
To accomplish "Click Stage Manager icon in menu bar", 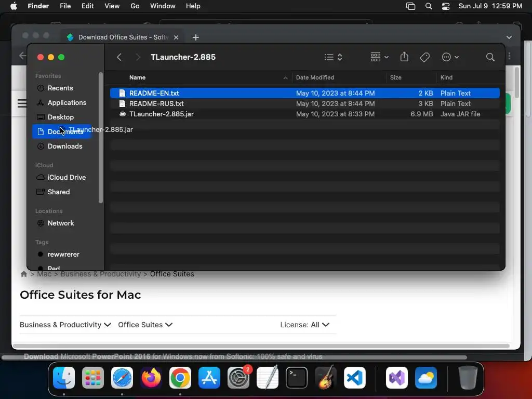I will pos(410,6).
